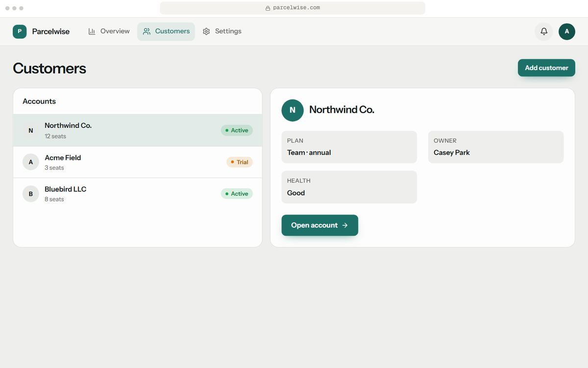Click Acme Field's Trial badge
The image size is (588, 368).
240,162
